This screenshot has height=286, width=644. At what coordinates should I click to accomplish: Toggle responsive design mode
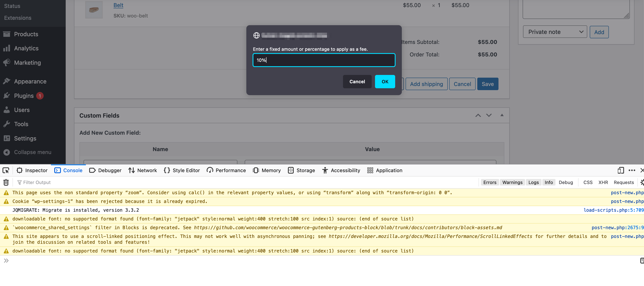point(621,170)
